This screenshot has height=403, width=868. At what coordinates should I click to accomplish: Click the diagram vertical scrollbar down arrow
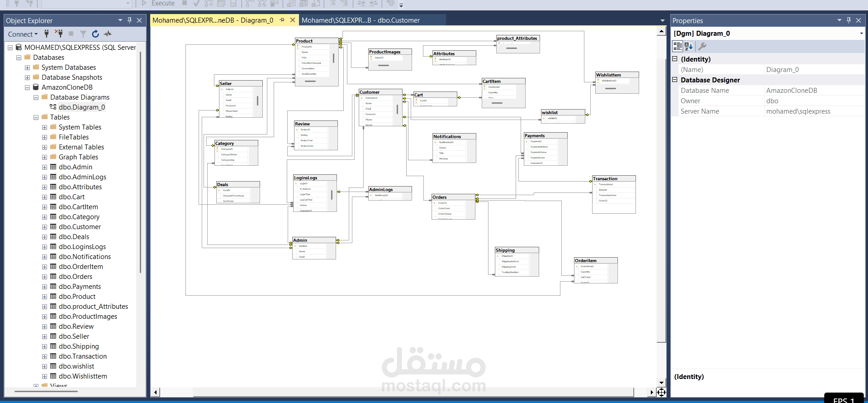click(661, 382)
